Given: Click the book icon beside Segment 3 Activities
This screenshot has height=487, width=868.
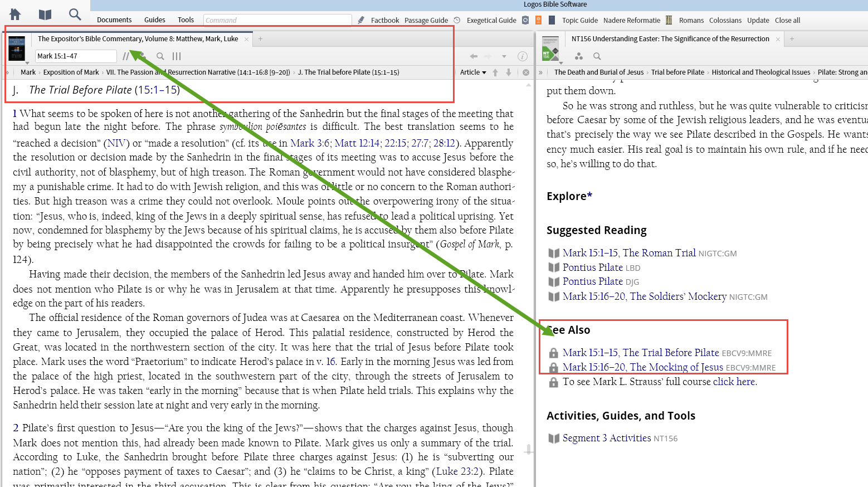Looking at the screenshot, I should coord(554,439).
